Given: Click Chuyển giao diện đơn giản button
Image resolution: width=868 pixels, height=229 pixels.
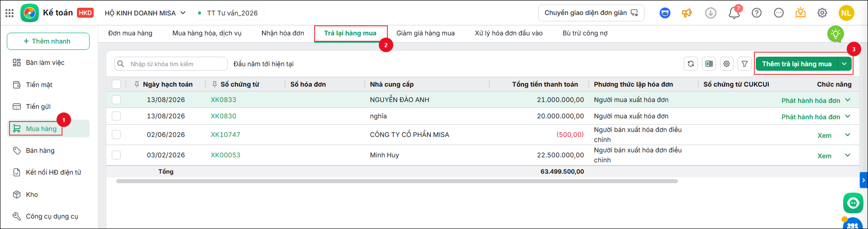Looking at the screenshot, I should pos(591,13).
